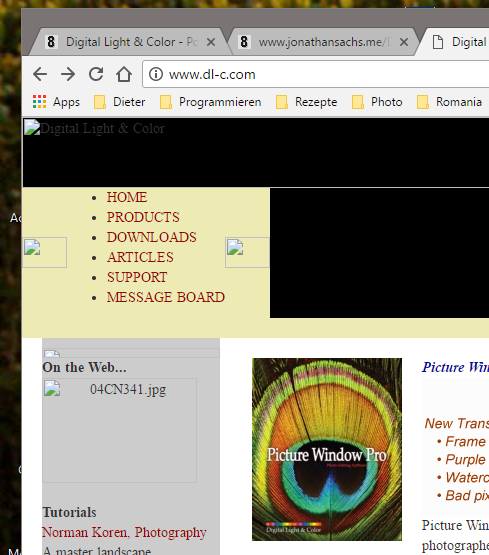
Task: Close the www.jonathansachs.me tab
Action: coord(404,42)
